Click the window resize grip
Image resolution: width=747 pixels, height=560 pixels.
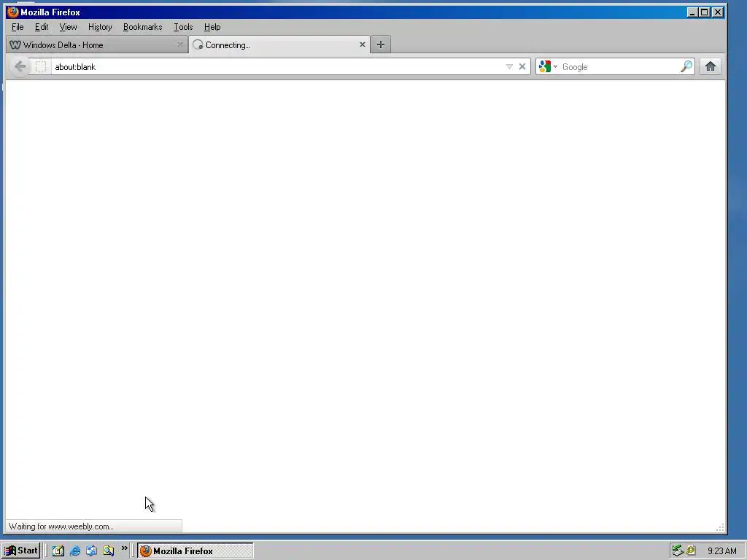720,526
